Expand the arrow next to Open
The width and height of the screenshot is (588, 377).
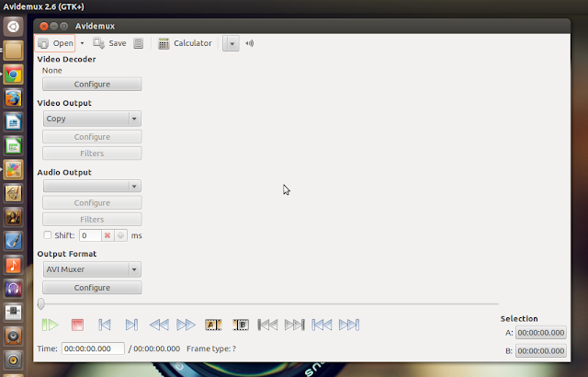82,43
